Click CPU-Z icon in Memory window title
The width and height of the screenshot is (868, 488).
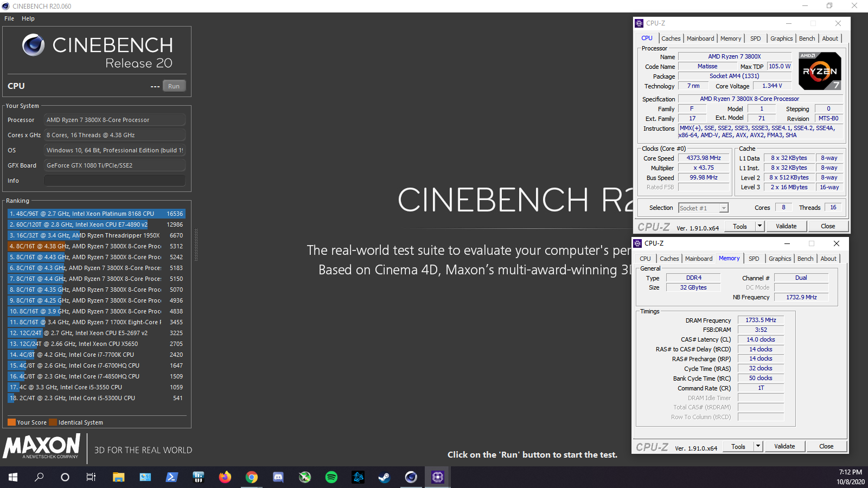pos(638,243)
